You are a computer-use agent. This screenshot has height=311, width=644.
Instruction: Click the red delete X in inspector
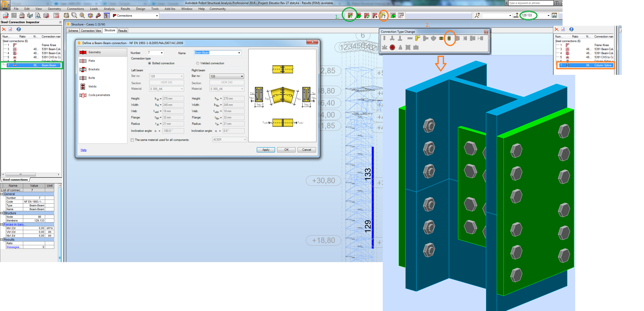click(4, 29)
